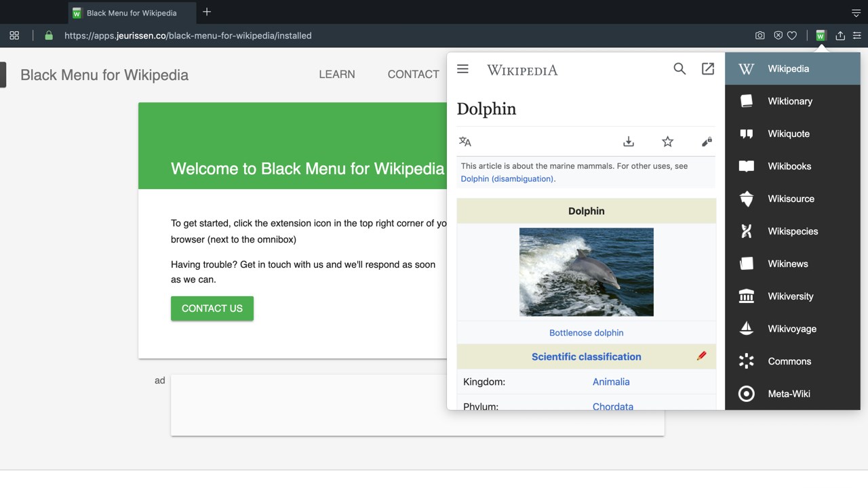Click the Wikivoyage sailboat icon

[x=747, y=329]
